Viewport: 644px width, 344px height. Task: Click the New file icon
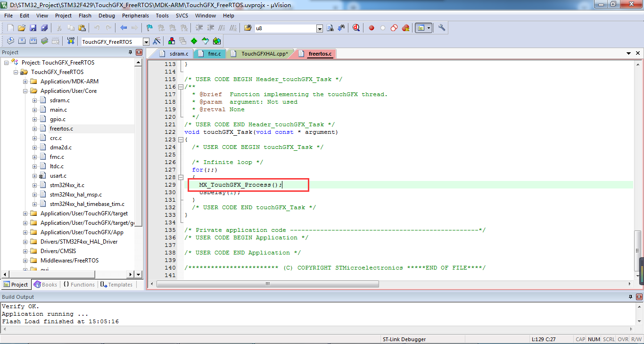point(10,28)
